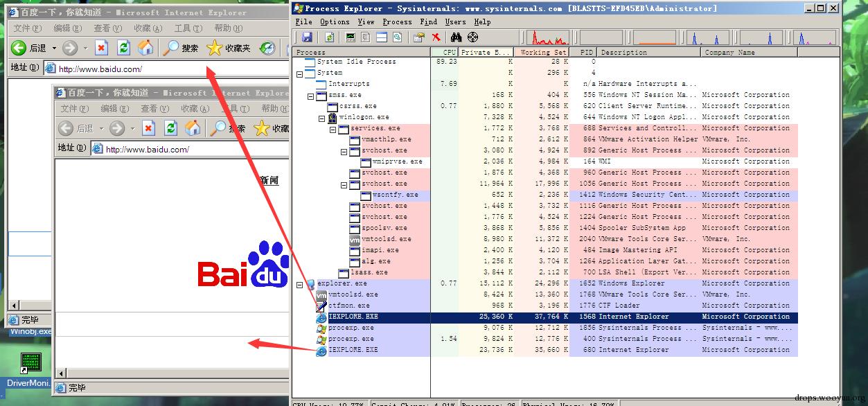Image resolution: width=868 pixels, height=406 pixels.
Task: Click the History clock icon in the background IE window
Action: point(267,48)
